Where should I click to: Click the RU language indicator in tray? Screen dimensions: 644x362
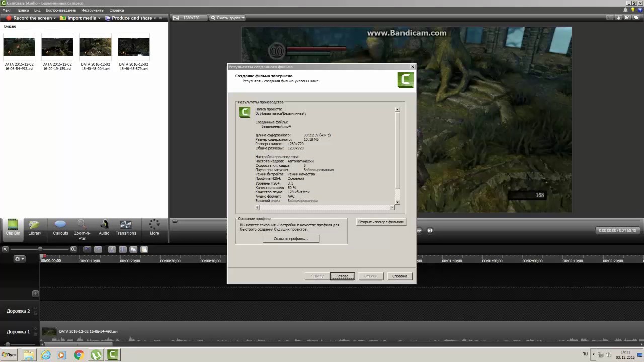pos(585,354)
